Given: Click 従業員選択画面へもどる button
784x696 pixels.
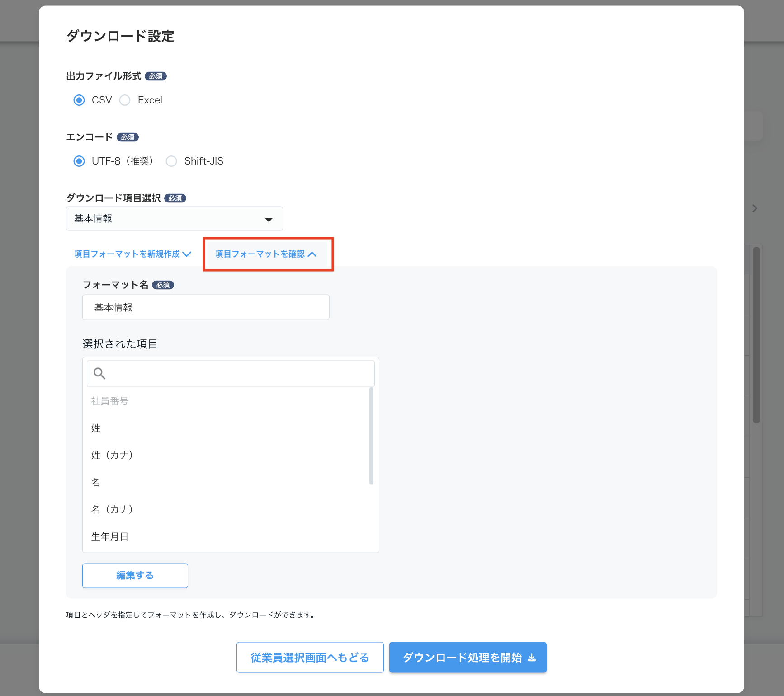Looking at the screenshot, I should coord(310,658).
